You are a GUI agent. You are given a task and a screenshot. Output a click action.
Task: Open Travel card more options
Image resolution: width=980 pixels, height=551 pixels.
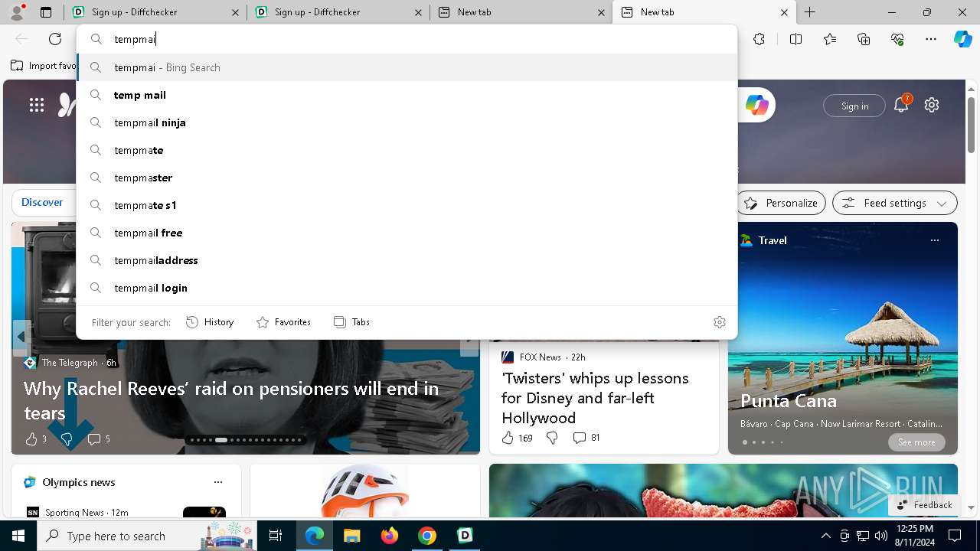[934, 240]
